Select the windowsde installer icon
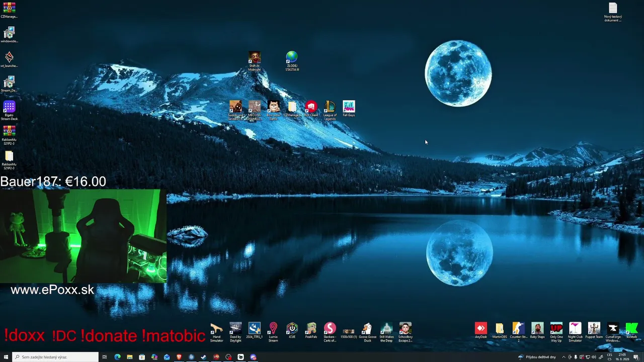 (9, 35)
